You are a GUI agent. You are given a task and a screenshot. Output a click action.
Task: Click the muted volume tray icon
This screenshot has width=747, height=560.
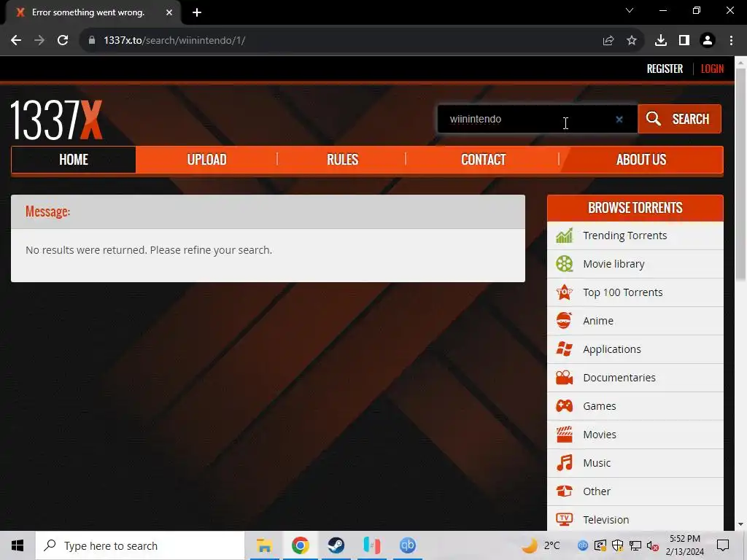(x=653, y=545)
